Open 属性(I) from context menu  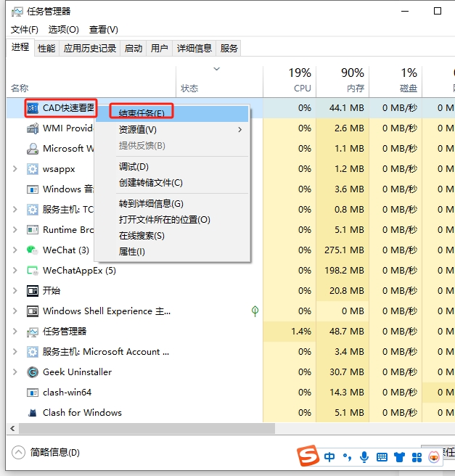[x=173, y=252]
